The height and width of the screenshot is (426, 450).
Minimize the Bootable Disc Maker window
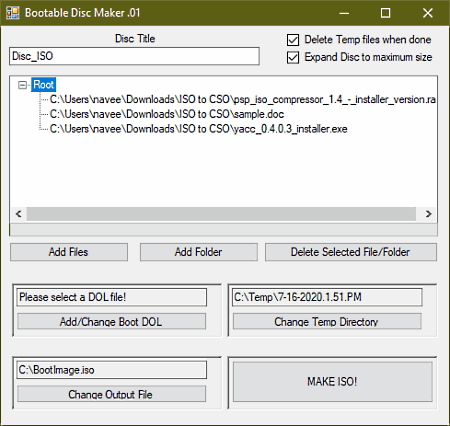click(x=344, y=13)
